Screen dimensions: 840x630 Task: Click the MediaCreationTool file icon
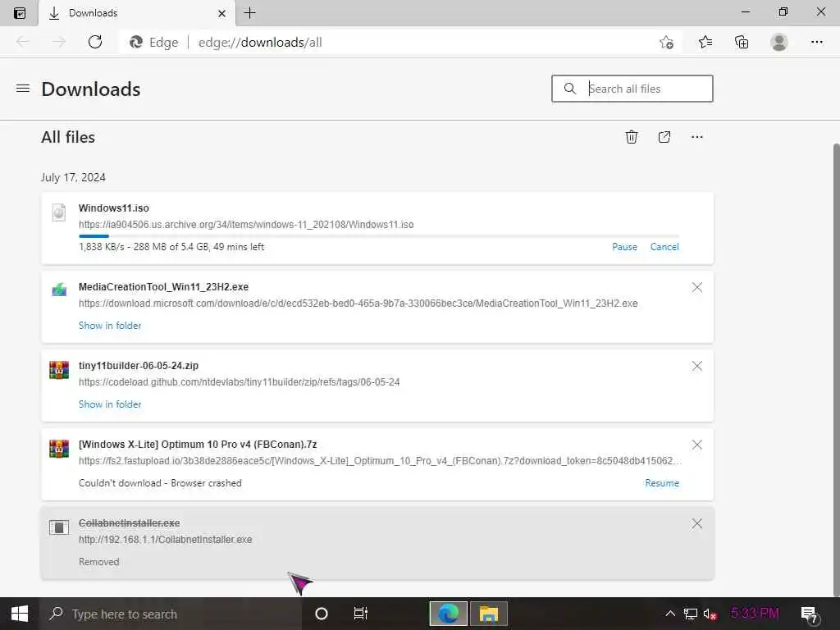click(59, 290)
